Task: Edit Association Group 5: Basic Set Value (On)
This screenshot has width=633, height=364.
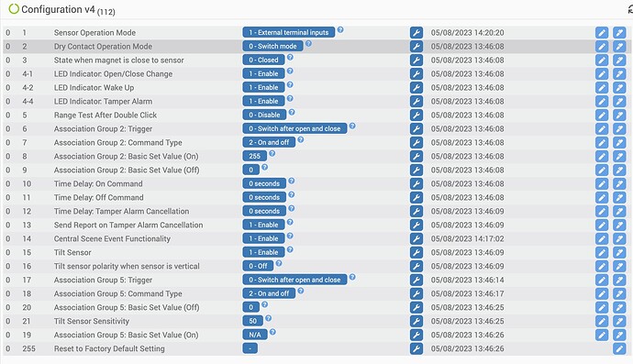Action: click(x=602, y=335)
